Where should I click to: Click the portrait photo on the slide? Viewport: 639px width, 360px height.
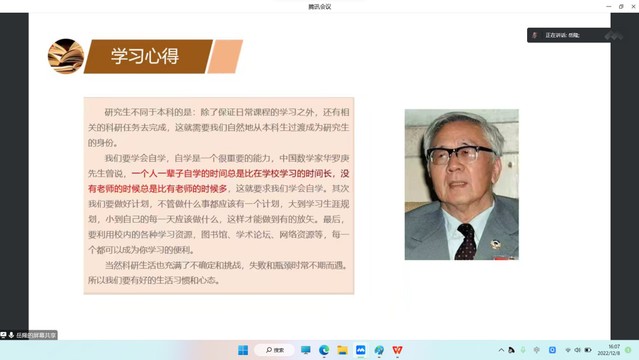(x=462, y=184)
